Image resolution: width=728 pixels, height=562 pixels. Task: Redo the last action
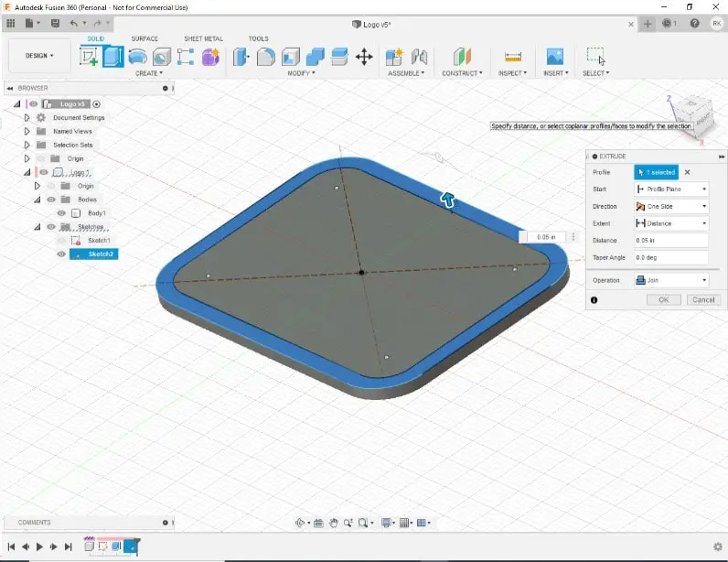click(98, 23)
